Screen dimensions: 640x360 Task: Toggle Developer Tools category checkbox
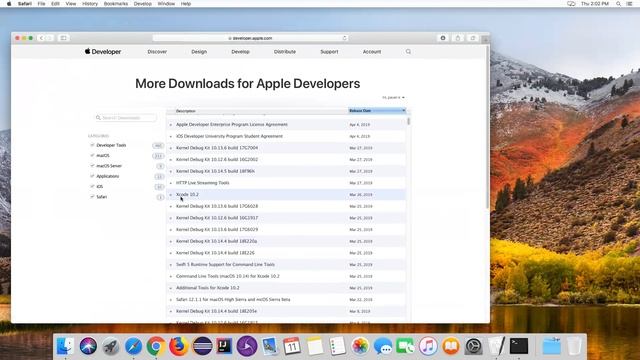(x=92, y=145)
